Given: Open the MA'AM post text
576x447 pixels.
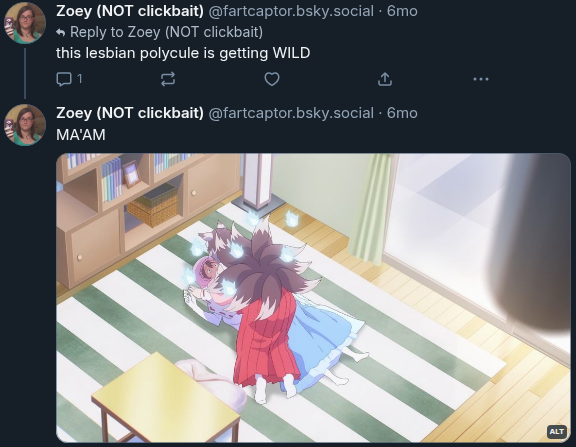Looking at the screenshot, I should 81,135.
